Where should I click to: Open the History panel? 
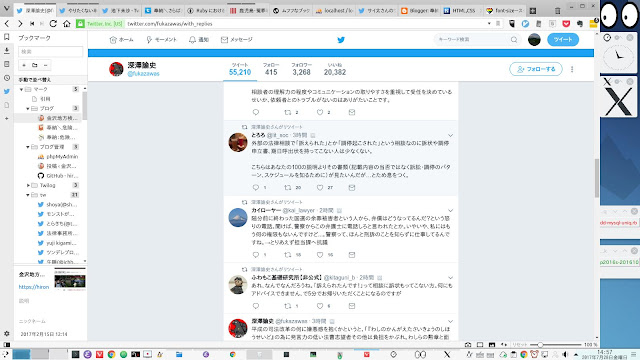coord(7,78)
